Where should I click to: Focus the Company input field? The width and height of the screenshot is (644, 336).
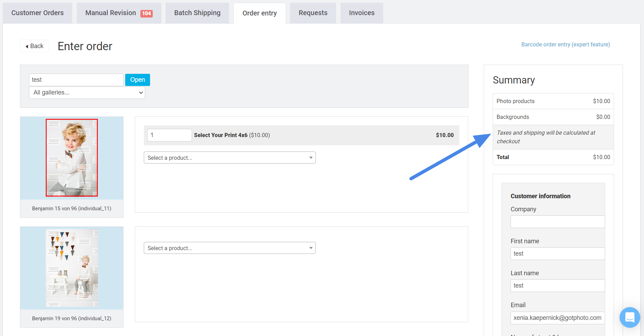558,222
